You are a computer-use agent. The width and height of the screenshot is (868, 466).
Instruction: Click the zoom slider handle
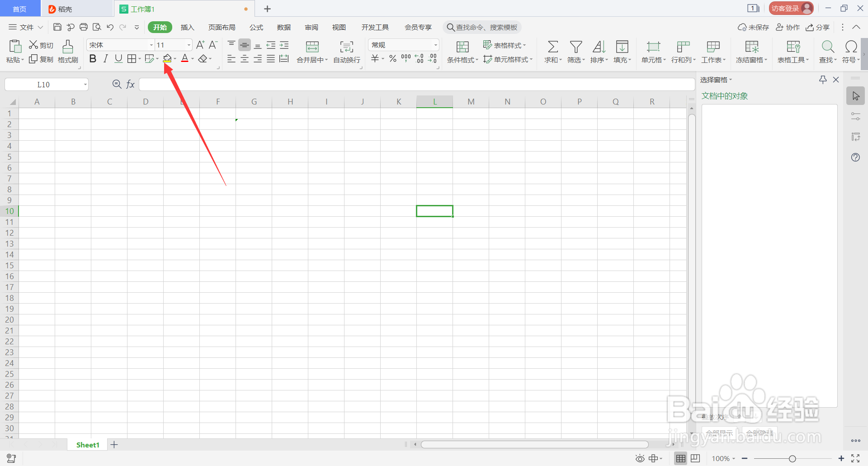tap(792, 459)
